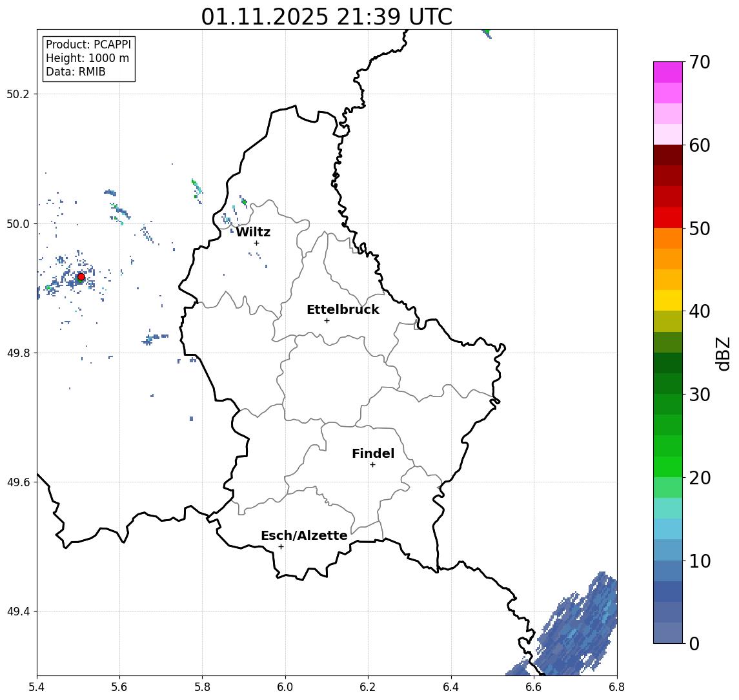Click the 'Height: 1000 m' text

(x=87, y=58)
